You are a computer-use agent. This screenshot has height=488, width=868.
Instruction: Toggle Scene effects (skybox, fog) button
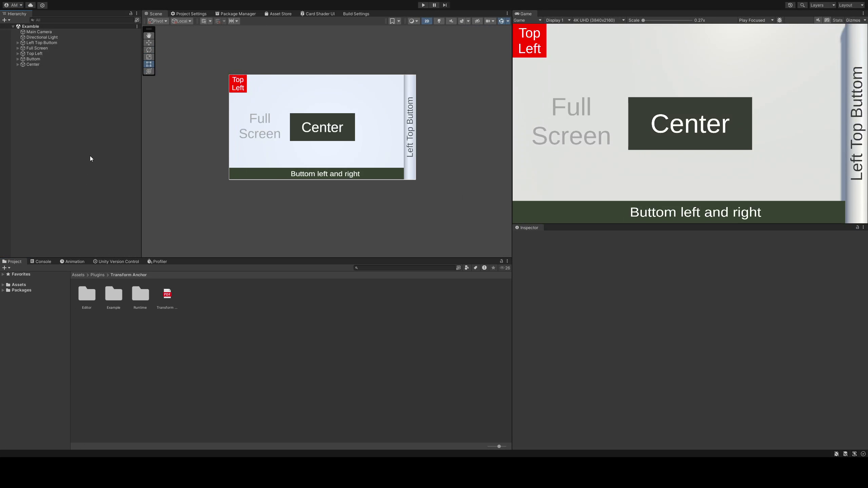pos(462,21)
